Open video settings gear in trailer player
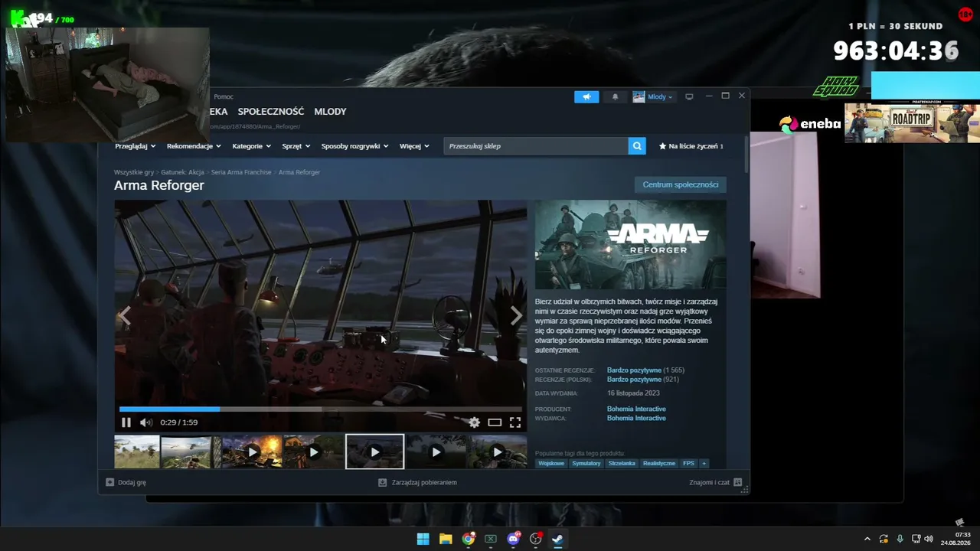 point(475,422)
